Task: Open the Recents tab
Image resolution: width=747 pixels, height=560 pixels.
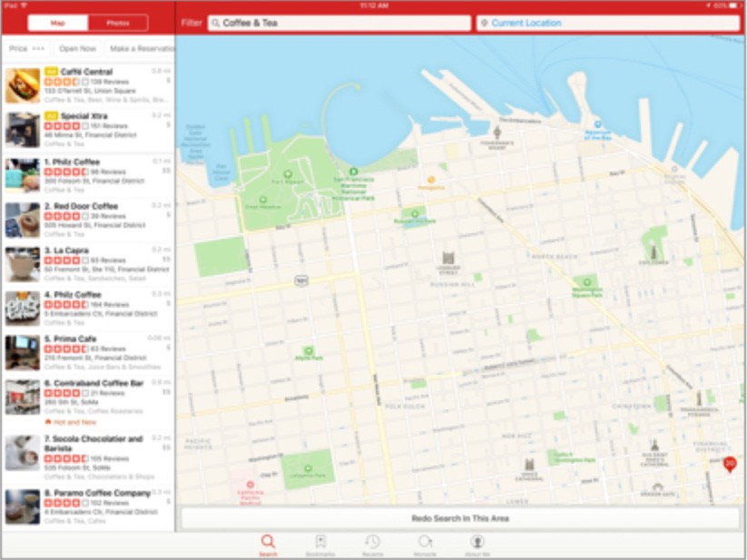Action: [x=372, y=545]
